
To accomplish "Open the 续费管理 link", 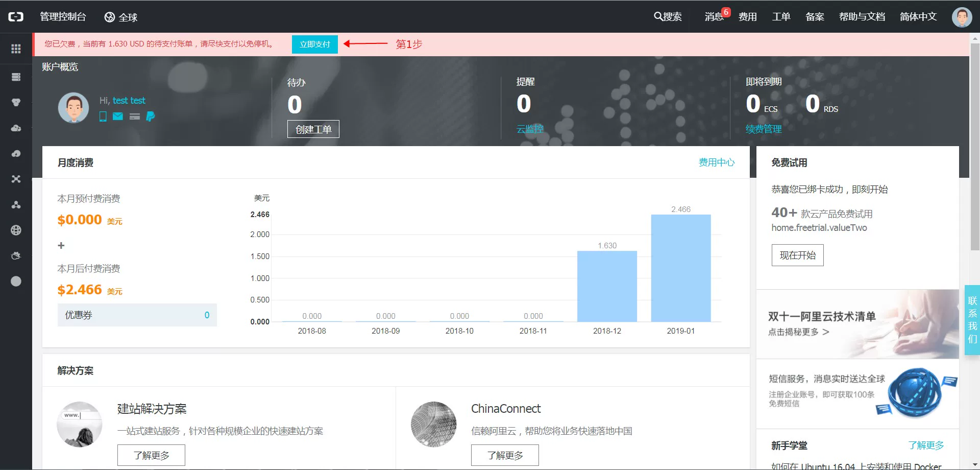I will pos(764,129).
